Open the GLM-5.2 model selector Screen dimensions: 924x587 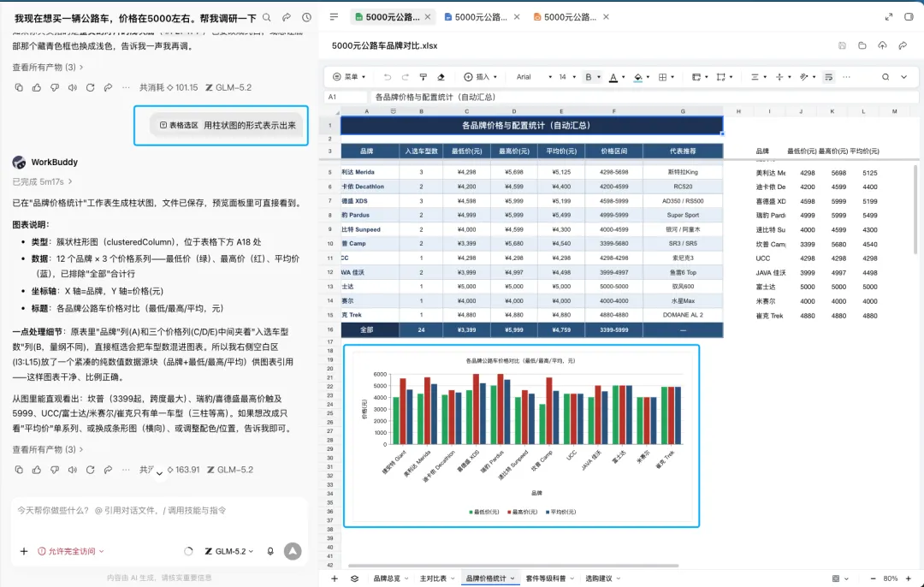(x=229, y=551)
